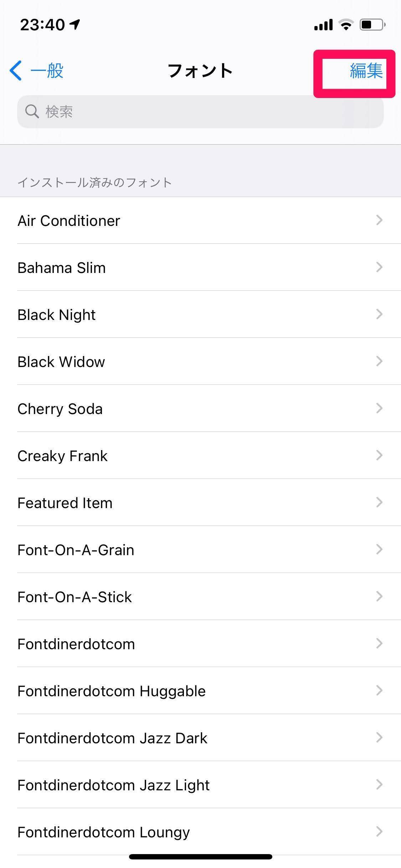Image resolution: width=401 pixels, height=868 pixels.
Task: Open Creaky Frank font details
Action: click(62, 456)
